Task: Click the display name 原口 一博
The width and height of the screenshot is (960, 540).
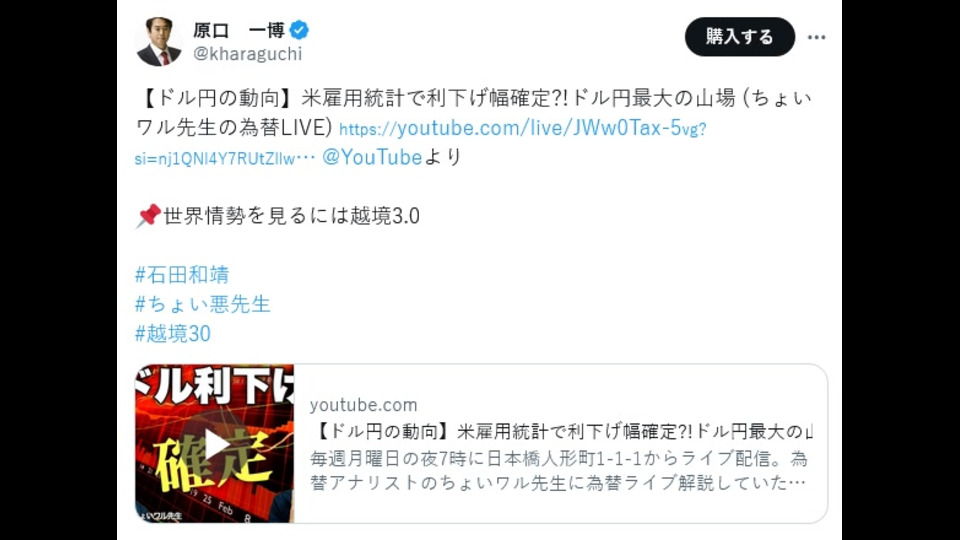Action: click(239, 29)
